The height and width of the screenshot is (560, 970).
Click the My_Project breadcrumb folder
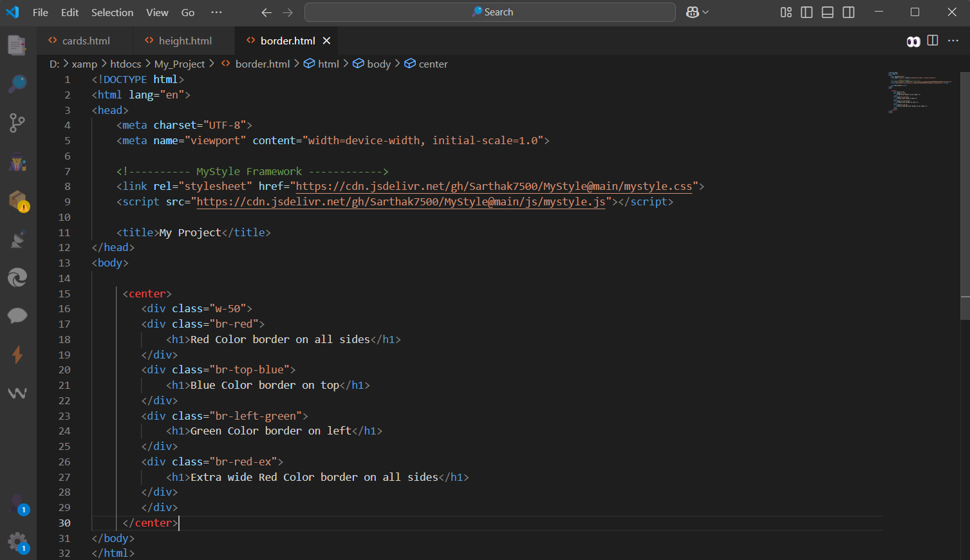(179, 64)
